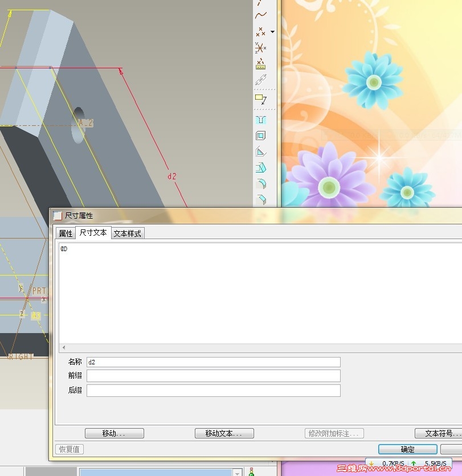Click the 名称 field containing d2
Image resolution: width=462 pixels, height=476 pixels.
214,362
